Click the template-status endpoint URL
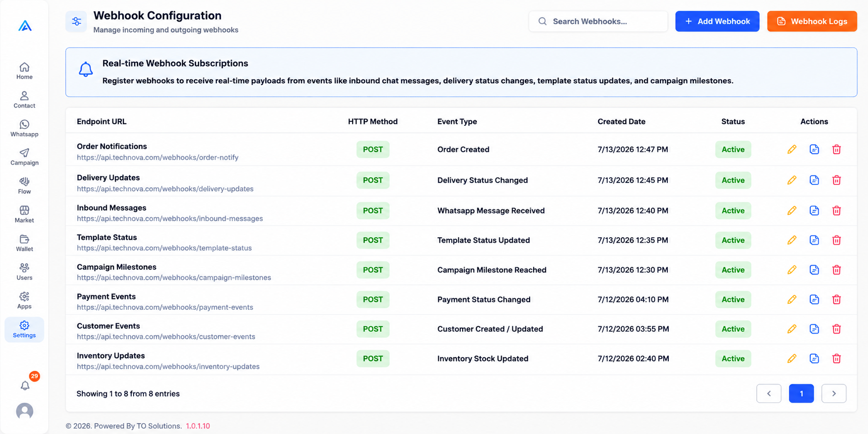Screen dimensions: 868x434 coord(164,248)
